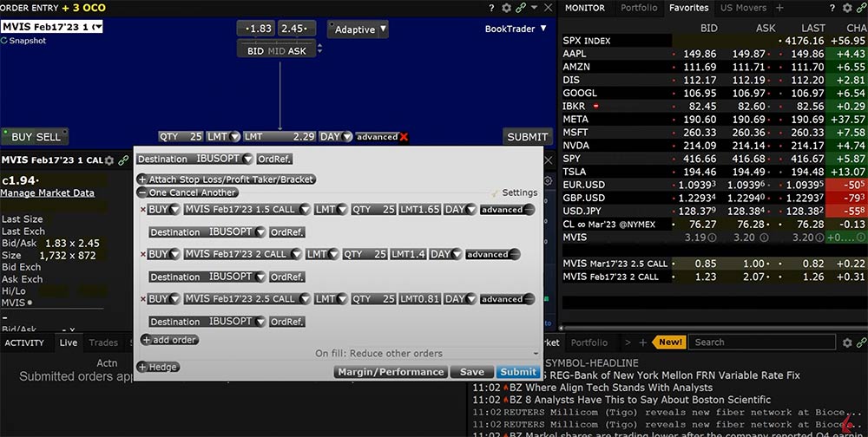Remove the MVIS 2.5 CALL OCO order
The width and height of the screenshot is (868, 437).
tap(143, 299)
